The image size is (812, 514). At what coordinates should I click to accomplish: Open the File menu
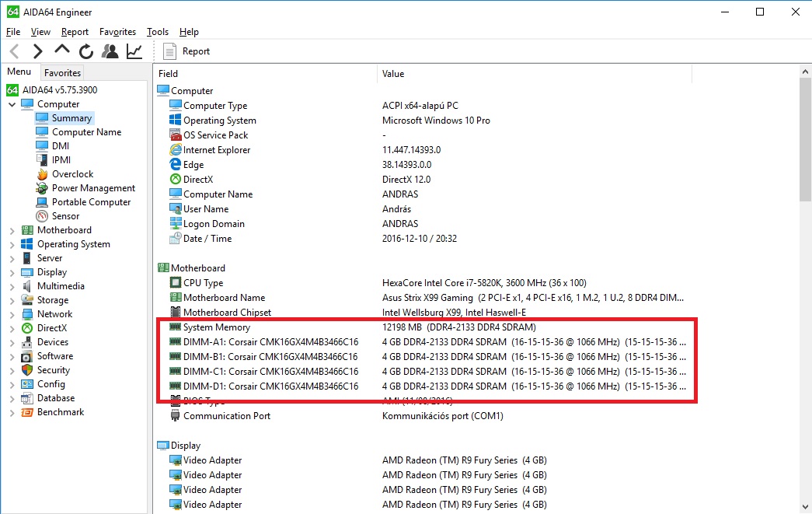pyautogui.click(x=13, y=32)
